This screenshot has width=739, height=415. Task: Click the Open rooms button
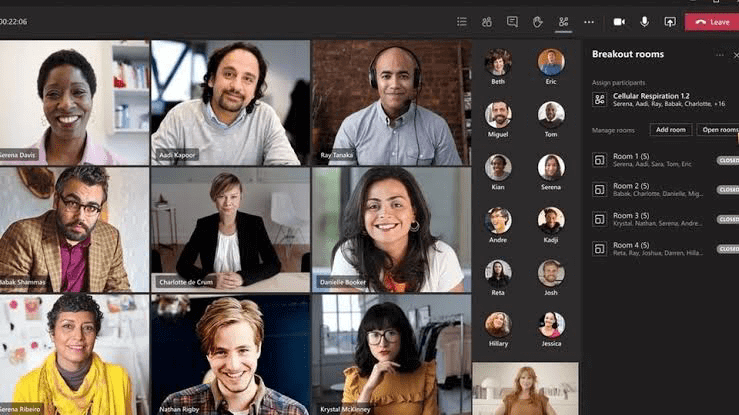pyautogui.click(x=718, y=130)
